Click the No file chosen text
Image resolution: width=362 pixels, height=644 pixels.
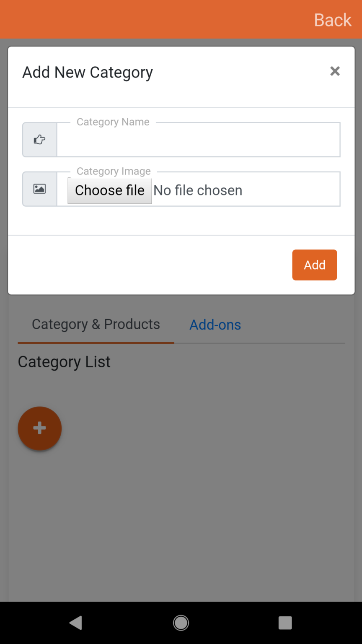[x=198, y=190]
